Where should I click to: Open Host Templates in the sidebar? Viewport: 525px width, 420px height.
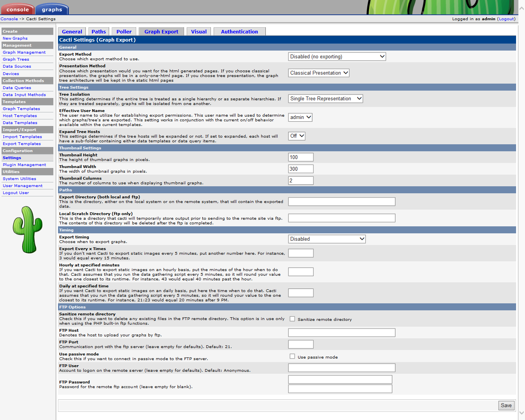[20, 115]
